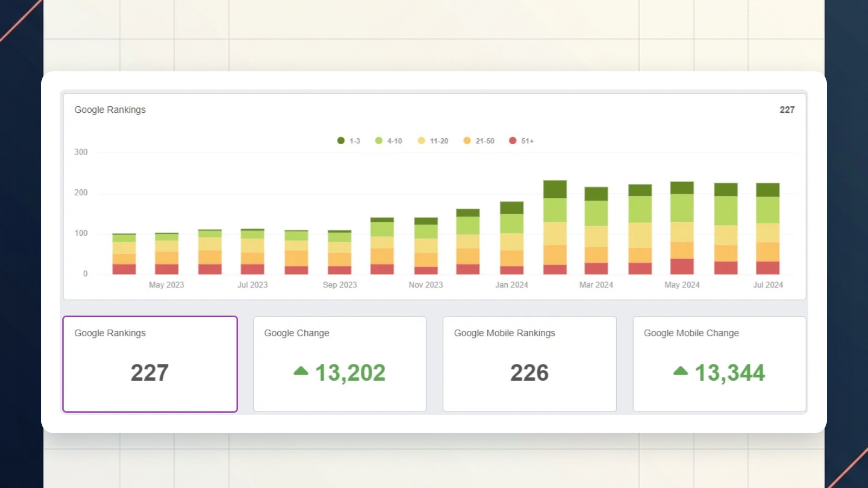868x488 pixels.
Task: Click the Nov 2023 stacked bar
Action: (x=426, y=246)
